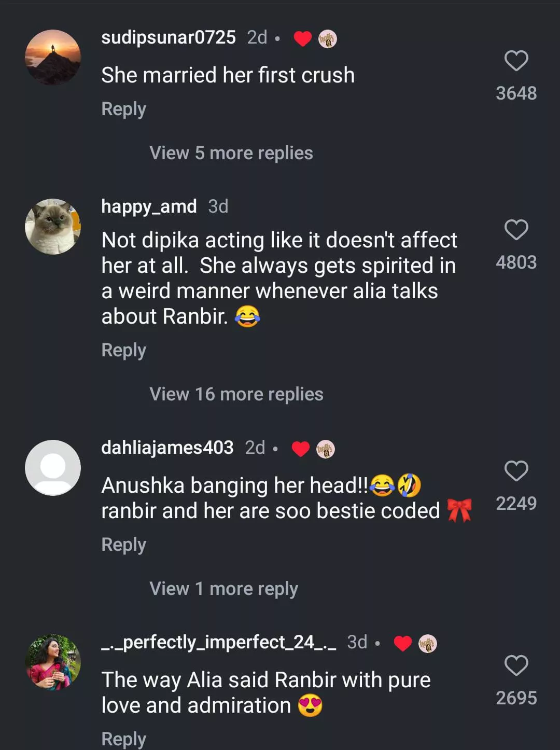Open sudipsunar0725's mountain sunset profile picture
Image resolution: width=560 pixels, height=750 pixels.
pyautogui.click(x=53, y=58)
